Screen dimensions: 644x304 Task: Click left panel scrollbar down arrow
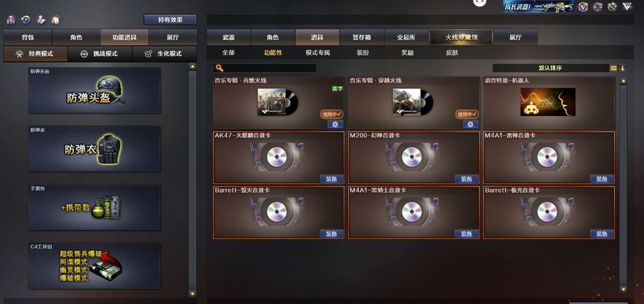point(192,294)
